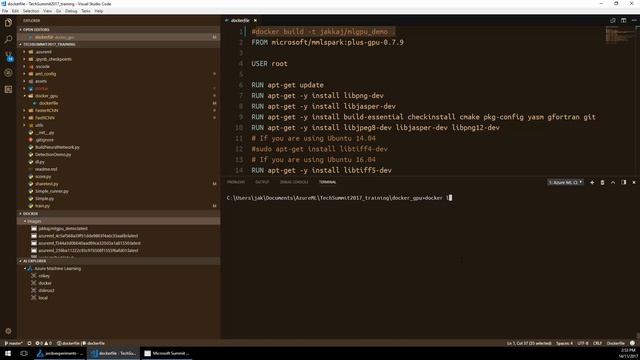
Task: Select dockerfile entry in Open Editors
Action: coord(118,37)
